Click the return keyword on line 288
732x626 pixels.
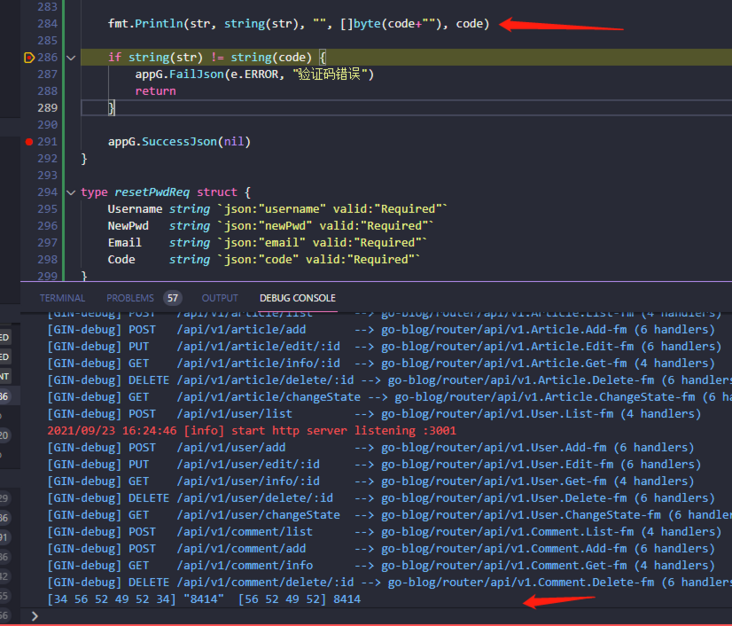[x=155, y=91]
